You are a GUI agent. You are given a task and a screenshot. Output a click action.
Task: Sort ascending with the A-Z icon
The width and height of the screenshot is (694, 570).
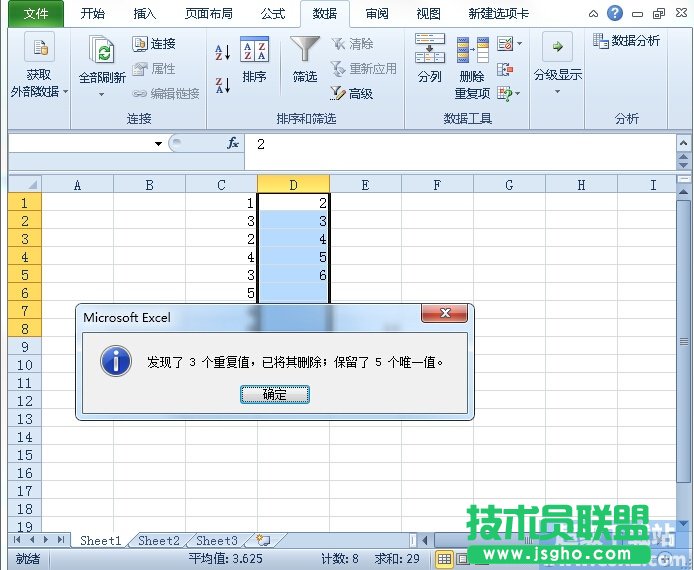pos(223,52)
